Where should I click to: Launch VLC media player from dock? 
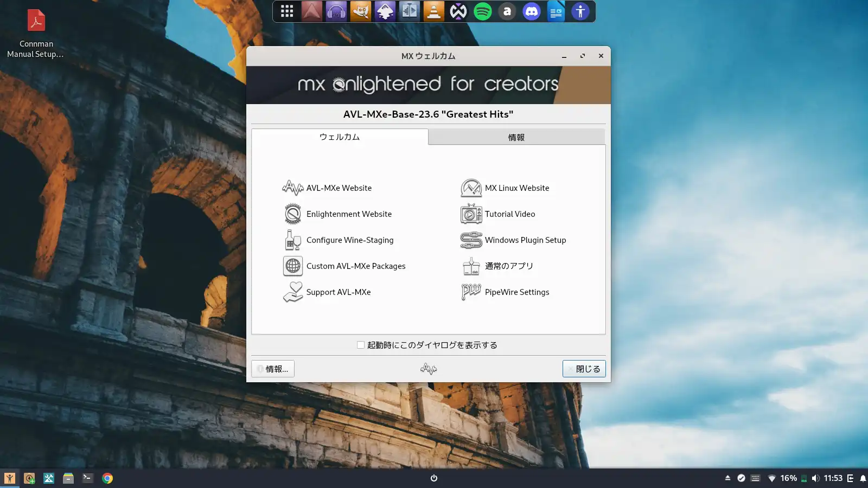pos(433,11)
